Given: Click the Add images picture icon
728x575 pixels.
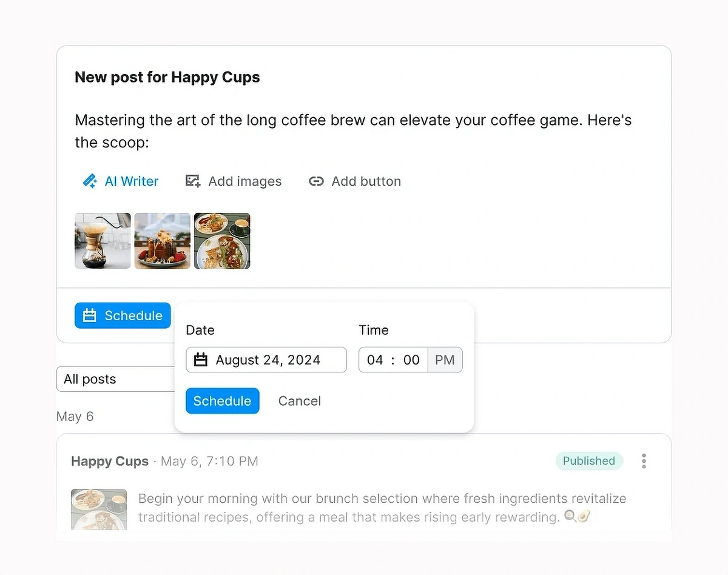Looking at the screenshot, I should click(x=193, y=181).
